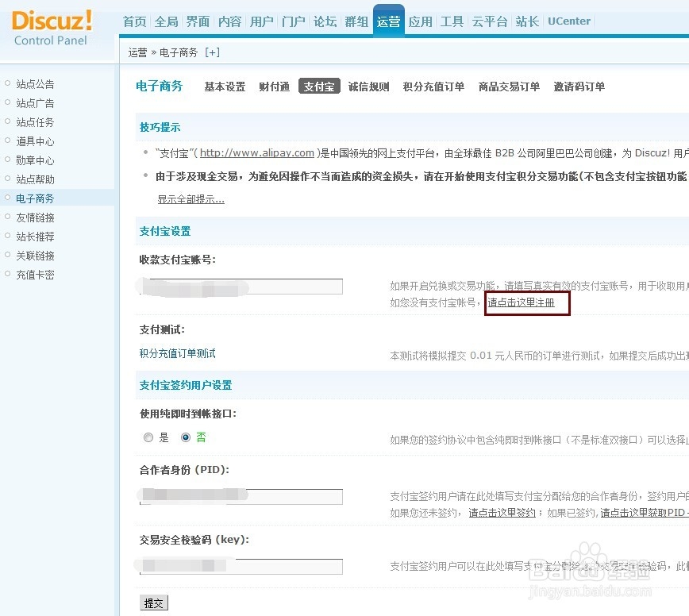Click the 收款支付宝账号 input field
The width and height of the screenshot is (689, 616).
241,287
